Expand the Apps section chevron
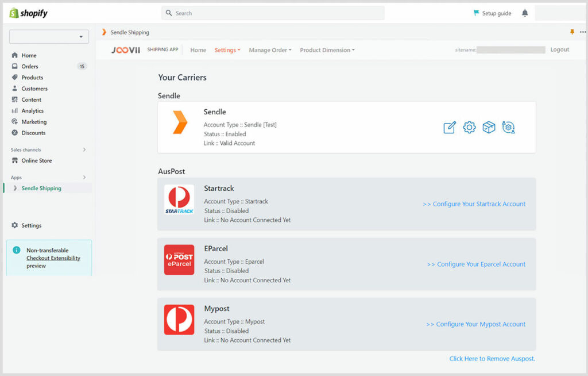 click(x=84, y=177)
